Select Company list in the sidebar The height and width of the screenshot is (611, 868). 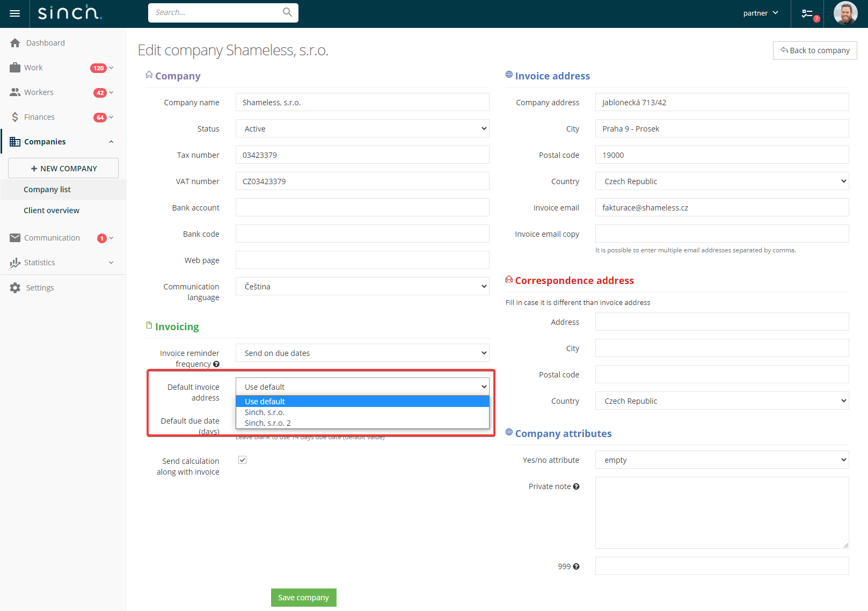(x=47, y=189)
